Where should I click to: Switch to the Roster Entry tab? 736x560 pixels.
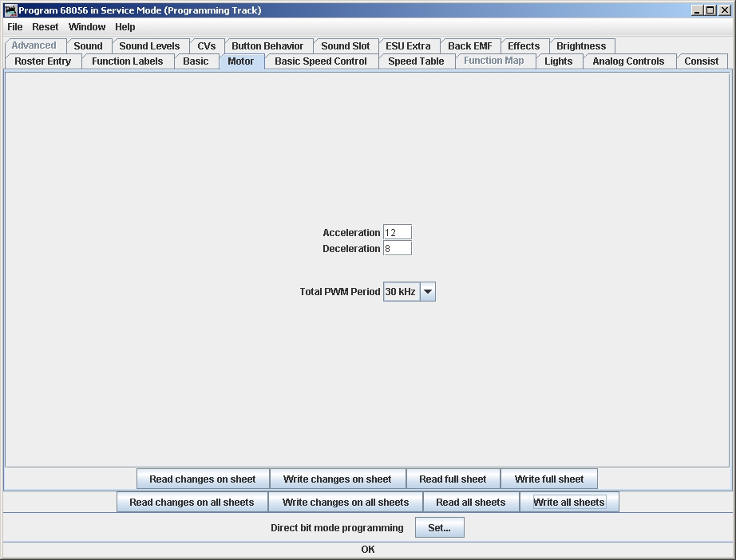[x=43, y=61]
